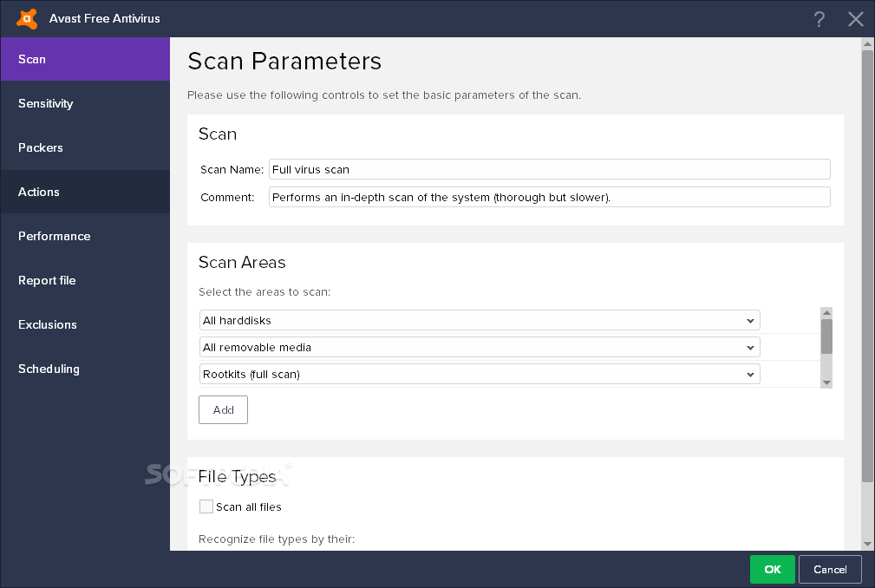Viewport: 875px width, 588px height.
Task: Click the Comment input field
Action: 549,197
